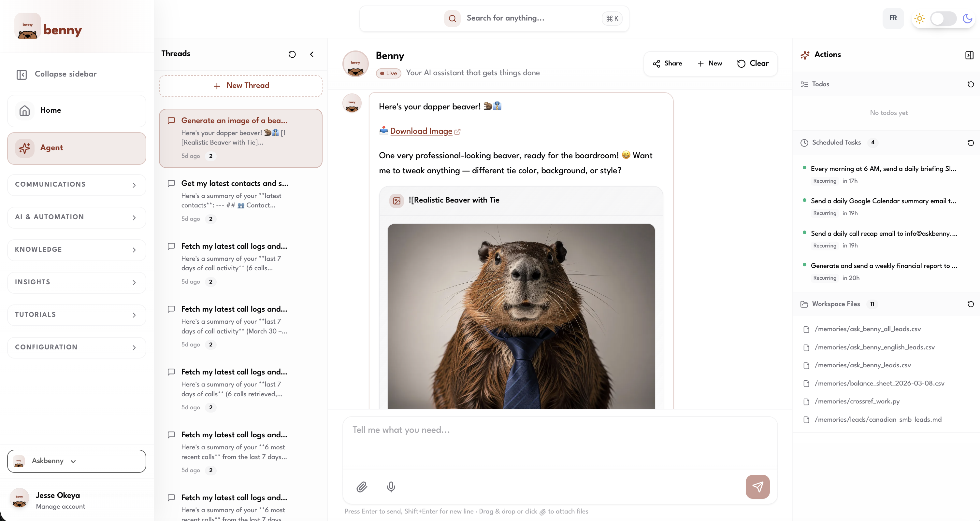The height and width of the screenshot is (521, 980).
Task: Click the New conversation button
Action: coord(710,63)
